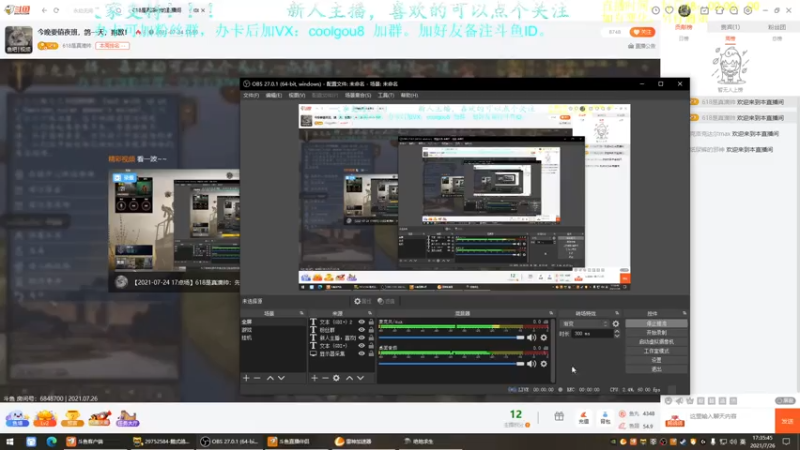Click 麦克风/Aux volume slider handle
The width and height of the screenshot is (800, 450).
(x=520, y=338)
